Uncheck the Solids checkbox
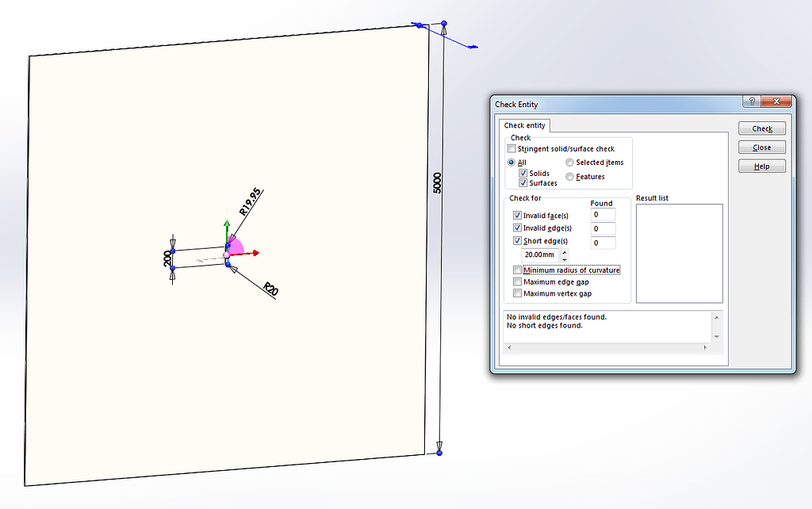 point(523,173)
